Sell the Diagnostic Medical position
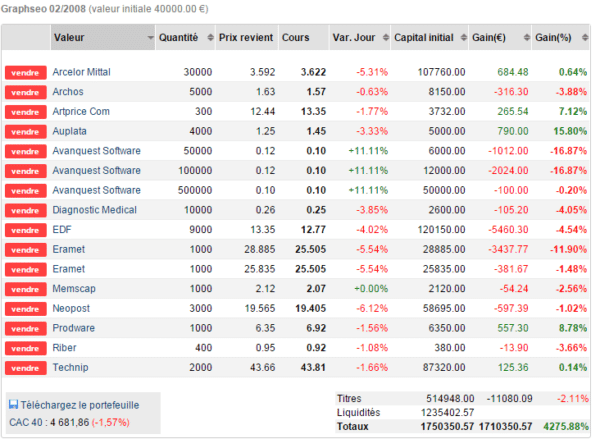 26,211
